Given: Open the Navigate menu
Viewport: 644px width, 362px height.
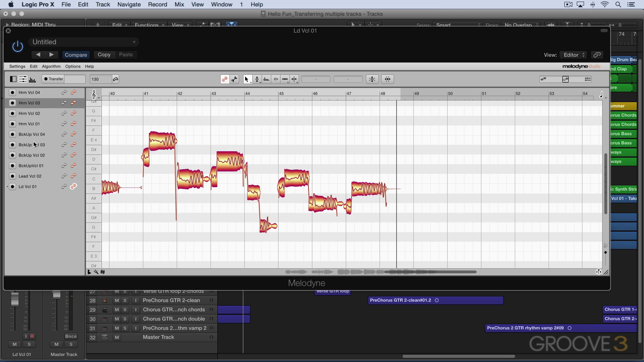Looking at the screenshot, I should (129, 4).
